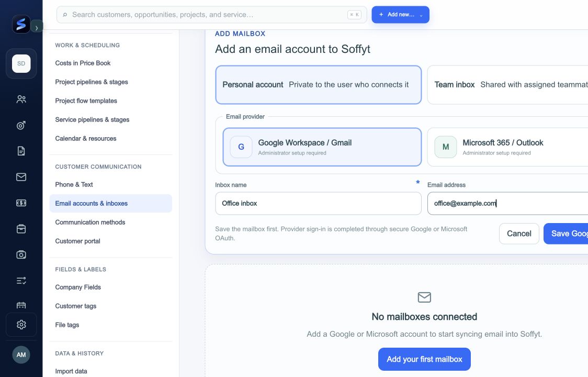Choose Google Workspace / Gmail provider
Image resolution: width=588 pixels, height=377 pixels.
click(x=322, y=147)
